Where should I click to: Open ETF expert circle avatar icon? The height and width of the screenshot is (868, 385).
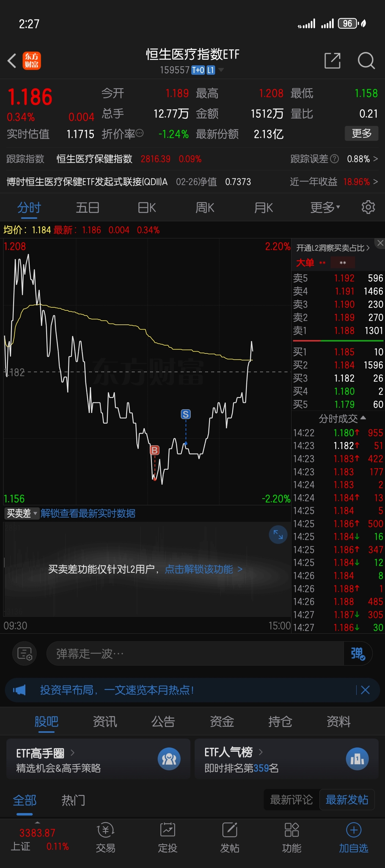(x=169, y=759)
